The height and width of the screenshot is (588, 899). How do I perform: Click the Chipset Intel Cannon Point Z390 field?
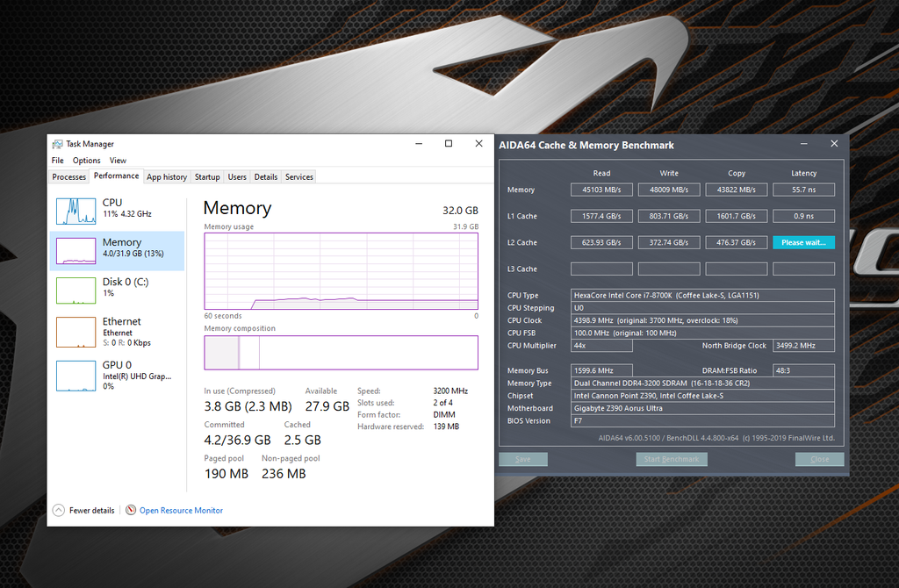click(702, 396)
